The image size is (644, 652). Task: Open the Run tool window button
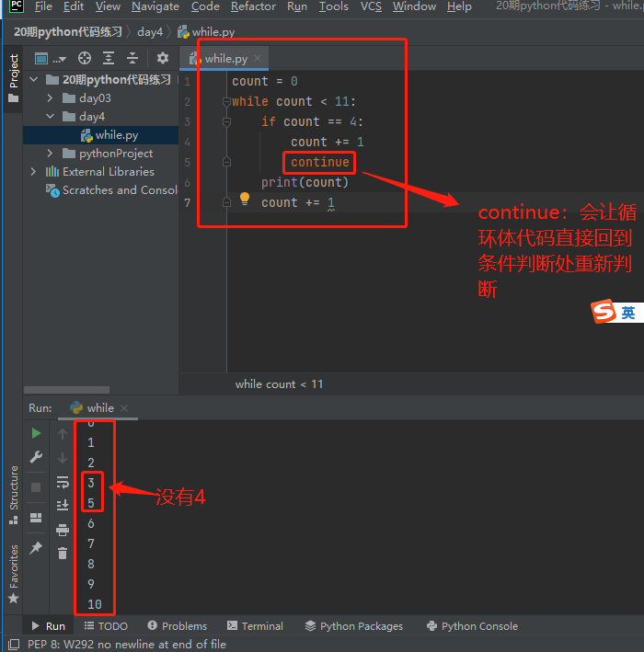[48, 626]
